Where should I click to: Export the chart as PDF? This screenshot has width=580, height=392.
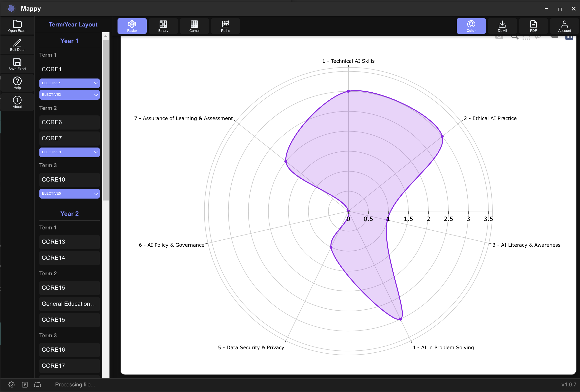click(x=534, y=26)
